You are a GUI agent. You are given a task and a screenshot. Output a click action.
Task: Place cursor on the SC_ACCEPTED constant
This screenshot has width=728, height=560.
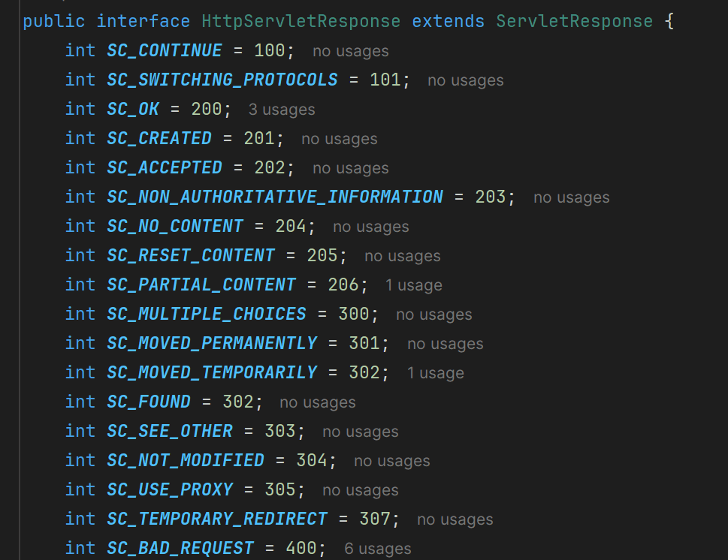tap(165, 168)
